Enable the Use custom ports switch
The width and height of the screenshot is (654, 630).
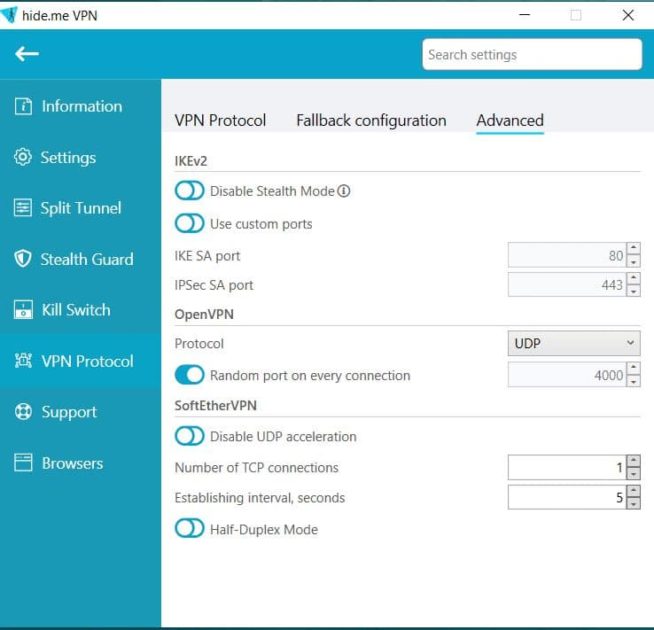click(189, 223)
